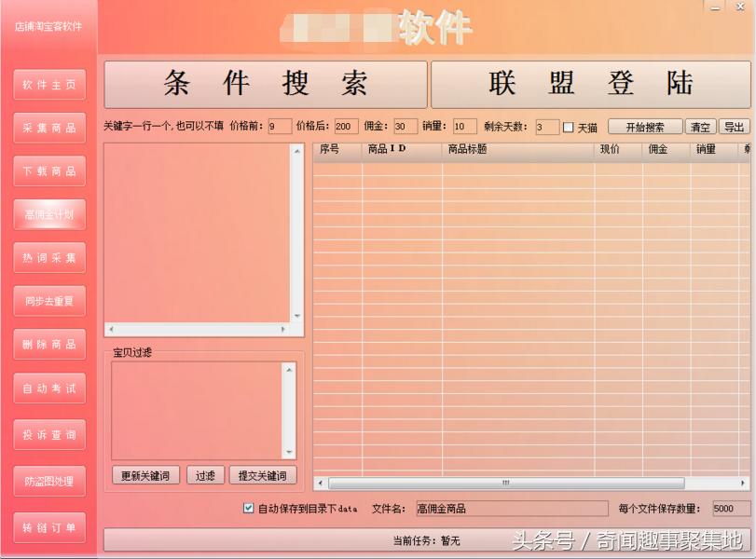The image size is (756, 559).
Task: Switch to the 条件搜索 tab
Action: point(264,84)
